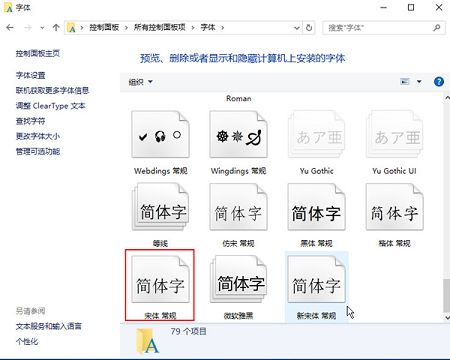Select the 新宋体 常规 font icon
This screenshot has width=450, height=360.
316,279
